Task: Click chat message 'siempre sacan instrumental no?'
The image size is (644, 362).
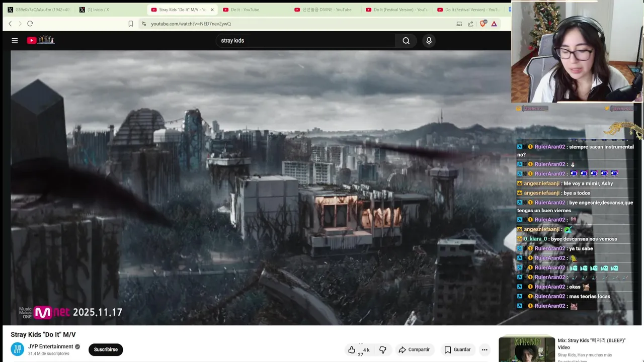Action: pos(576,151)
